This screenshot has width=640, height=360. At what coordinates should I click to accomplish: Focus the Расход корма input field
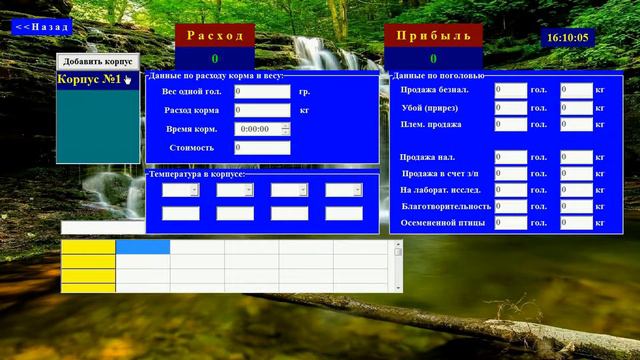tap(262, 110)
